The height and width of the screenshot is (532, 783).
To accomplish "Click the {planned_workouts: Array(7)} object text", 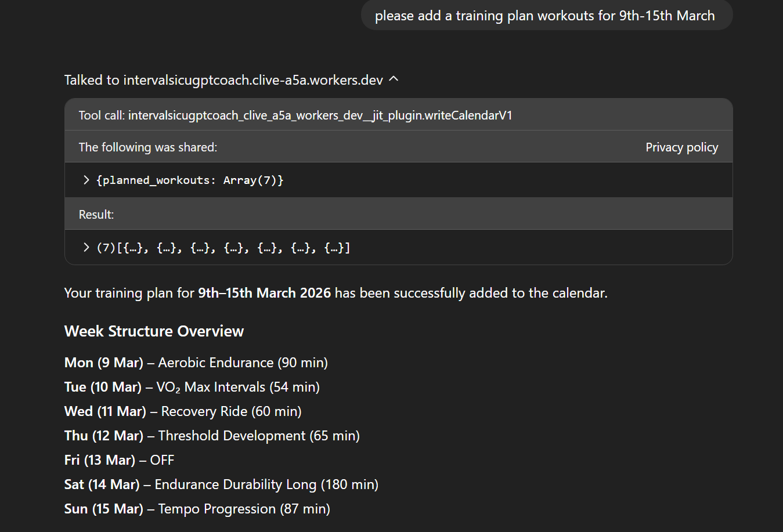I will (190, 180).
